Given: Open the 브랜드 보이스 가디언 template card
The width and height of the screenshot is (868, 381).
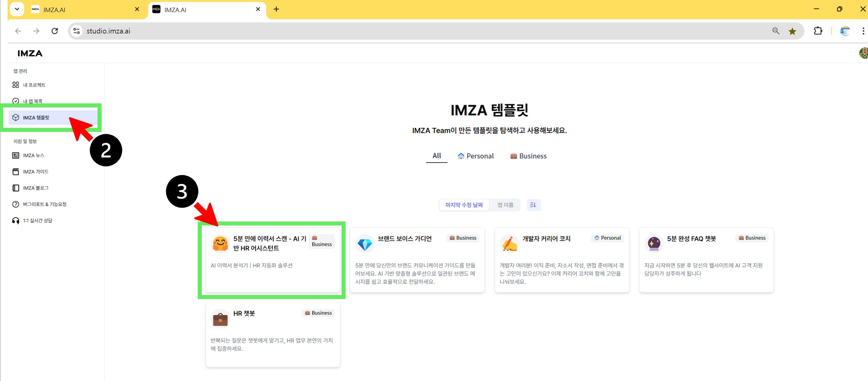Looking at the screenshot, I should pos(417,260).
